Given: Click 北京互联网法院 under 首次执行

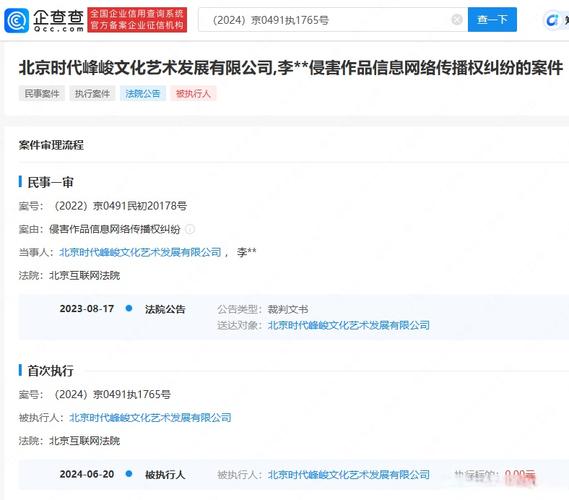Looking at the screenshot, I should click(85, 441).
